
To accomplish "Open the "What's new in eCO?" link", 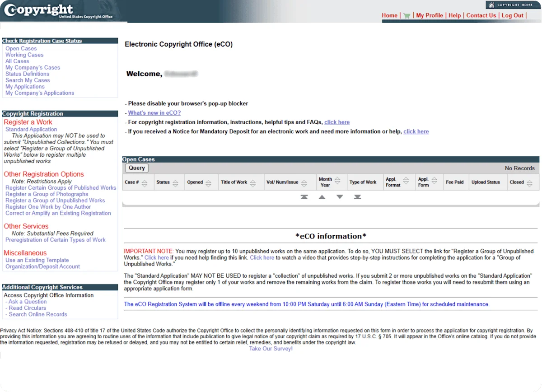I will (x=156, y=112).
